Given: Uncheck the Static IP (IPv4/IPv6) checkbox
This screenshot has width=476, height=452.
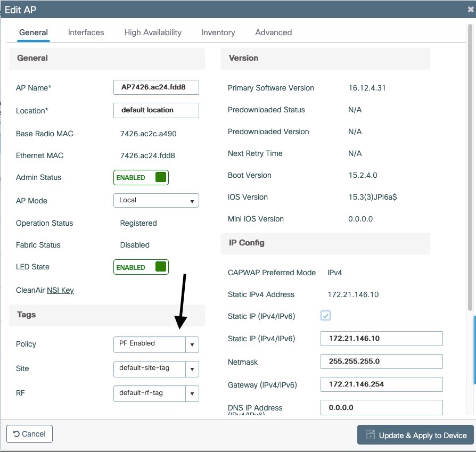Looking at the screenshot, I should pyautogui.click(x=325, y=316).
